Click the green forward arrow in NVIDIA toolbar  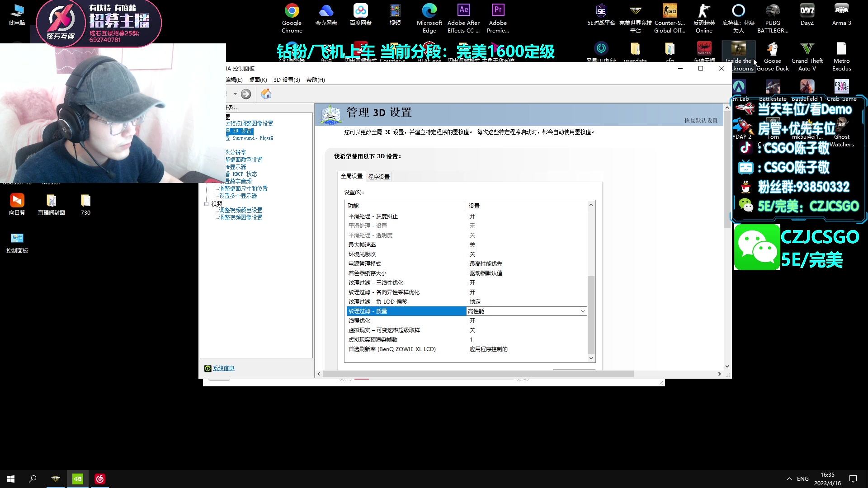click(x=246, y=94)
